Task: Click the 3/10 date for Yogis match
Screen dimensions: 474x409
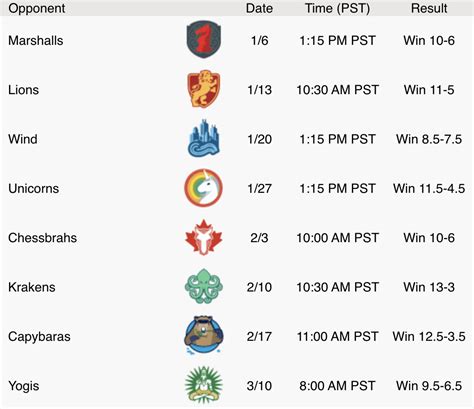Action: tap(259, 386)
